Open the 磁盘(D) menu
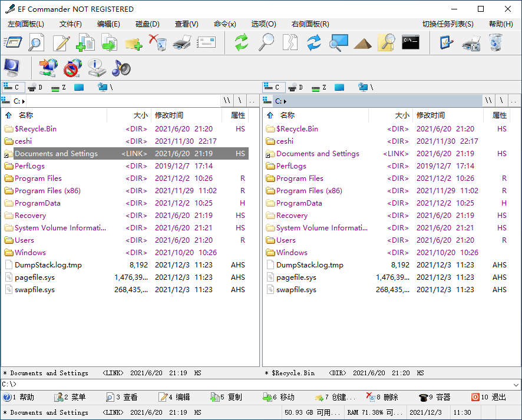 coord(145,24)
